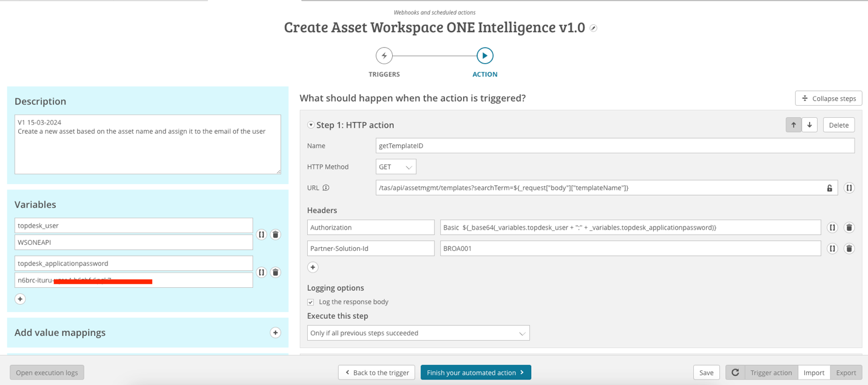Delete the topdesk_user variable via trash icon
Screen dimensions: 868x385
[x=276, y=234]
